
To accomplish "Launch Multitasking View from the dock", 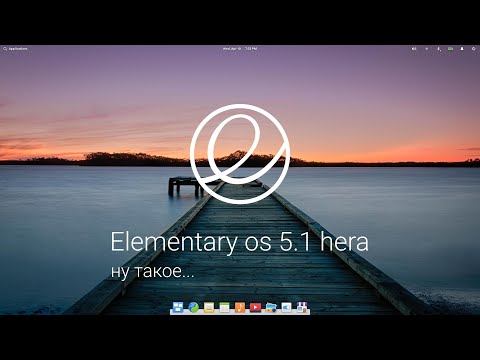I will 178,307.
